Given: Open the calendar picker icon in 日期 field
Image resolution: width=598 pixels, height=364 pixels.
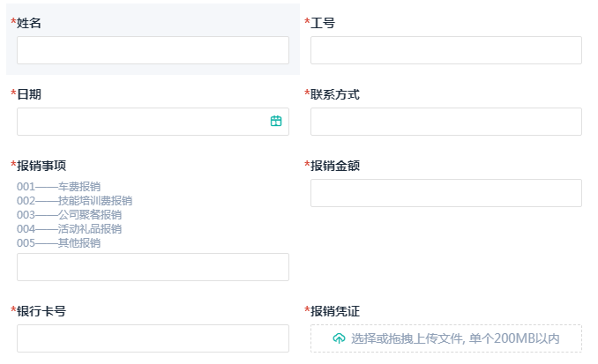Looking at the screenshot, I should (276, 122).
